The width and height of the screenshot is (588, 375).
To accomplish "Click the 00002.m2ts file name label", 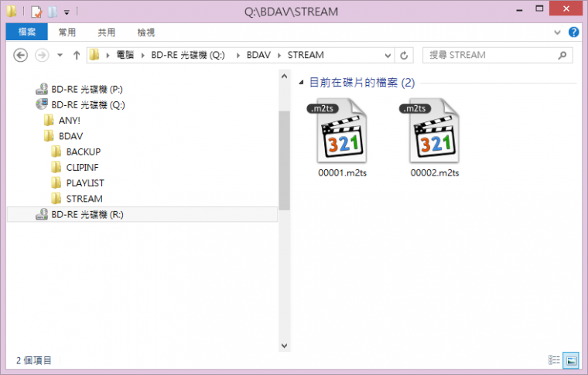I will click(x=435, y=173).
